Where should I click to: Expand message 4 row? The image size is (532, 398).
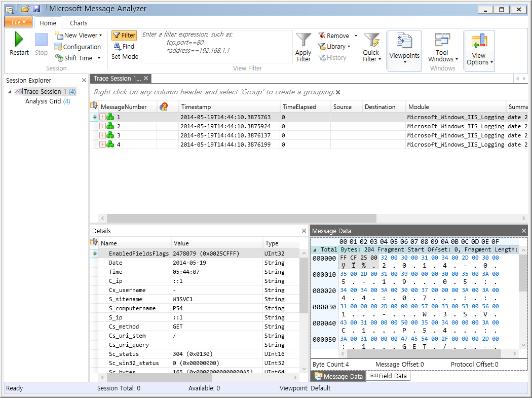point(102,144)
